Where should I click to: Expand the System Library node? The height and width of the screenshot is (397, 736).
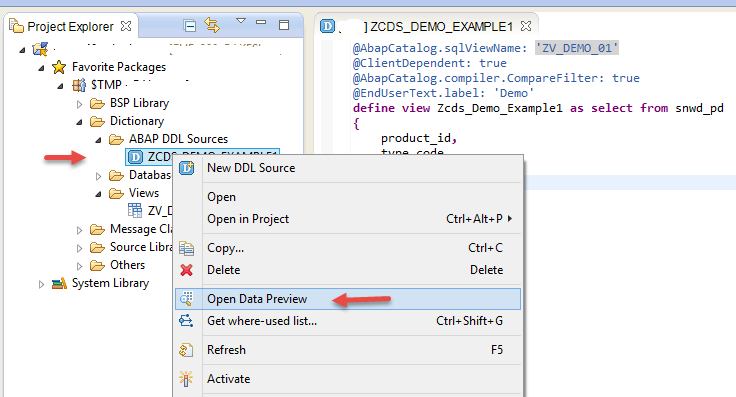pyautogui.click(x=41, y=284)
